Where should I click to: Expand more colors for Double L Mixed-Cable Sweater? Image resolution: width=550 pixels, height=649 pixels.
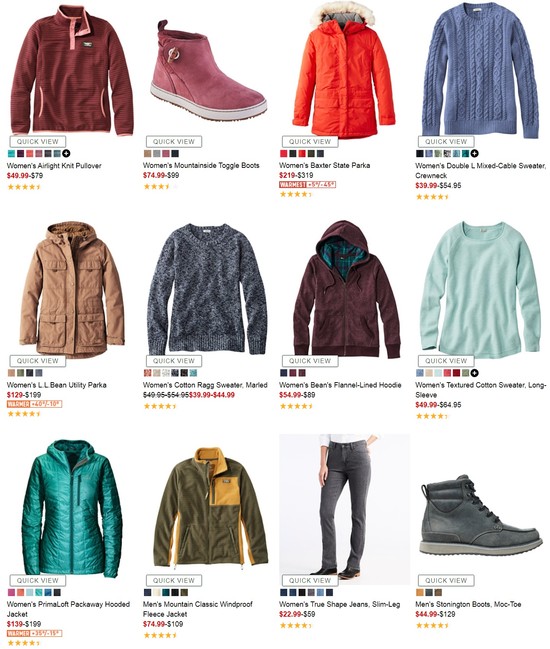pos(474,154)
